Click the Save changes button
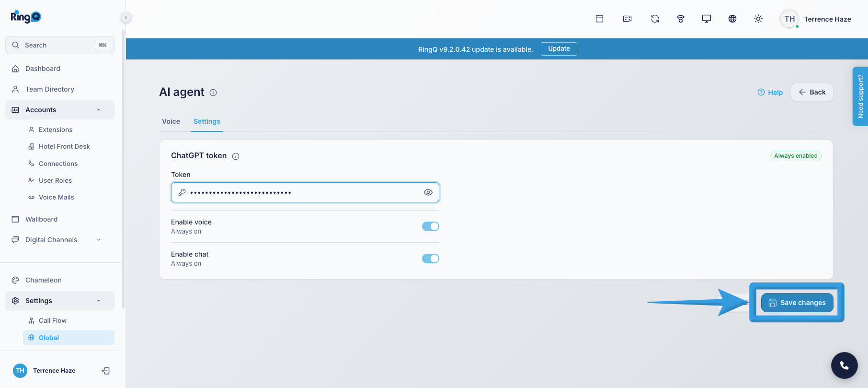 [797, 303]
